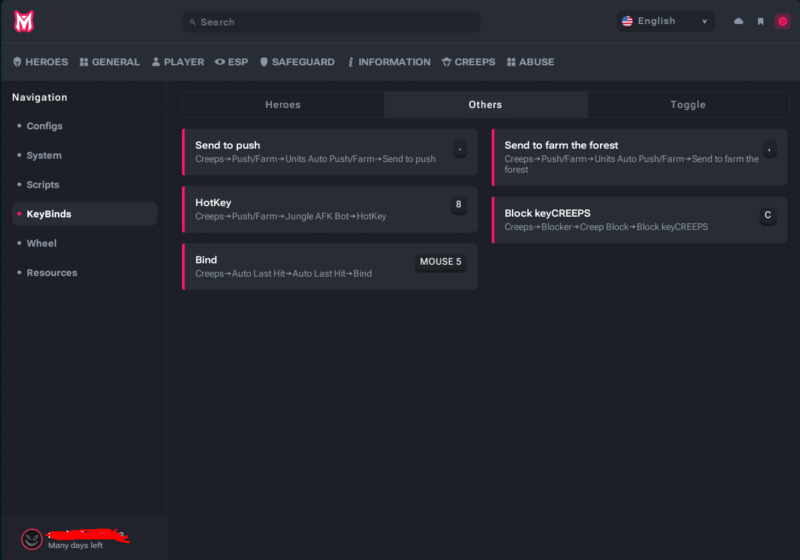Click the Bind card title
The image size is (800, 560).
coord(206,260)
